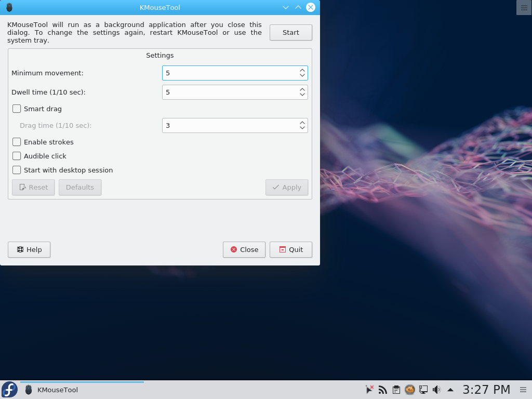Minimize the KMouseTool window
532x399 pixels.
(286, 7)
